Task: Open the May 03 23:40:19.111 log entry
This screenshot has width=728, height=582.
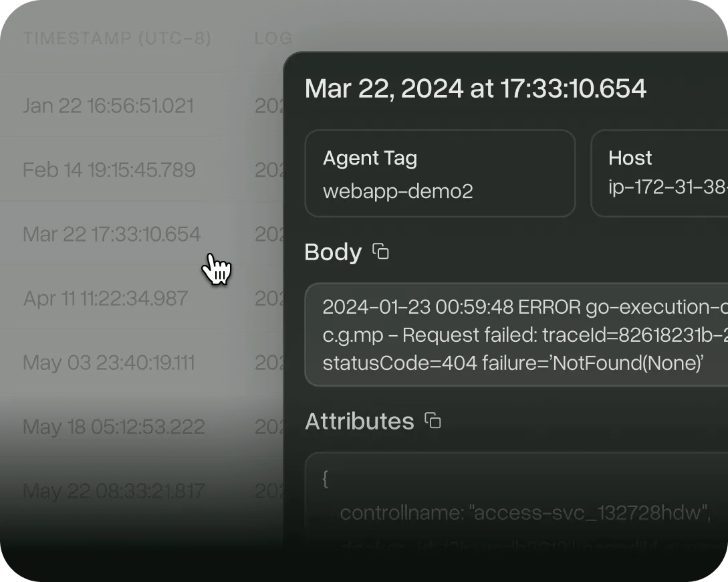Action: pos(109,363)
